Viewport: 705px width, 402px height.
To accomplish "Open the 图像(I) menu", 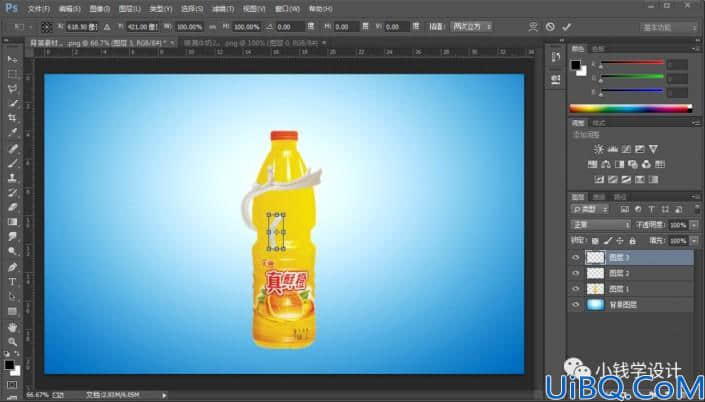I will point(99,9).
